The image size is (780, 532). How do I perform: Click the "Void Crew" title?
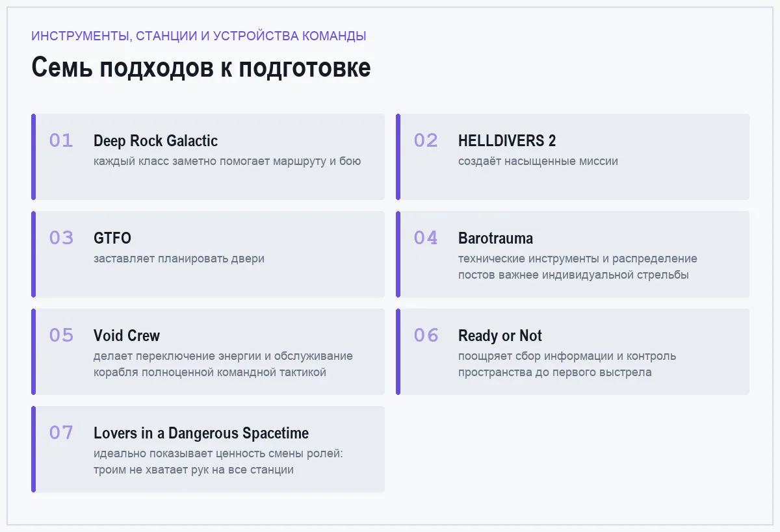[x=127, y=336]
